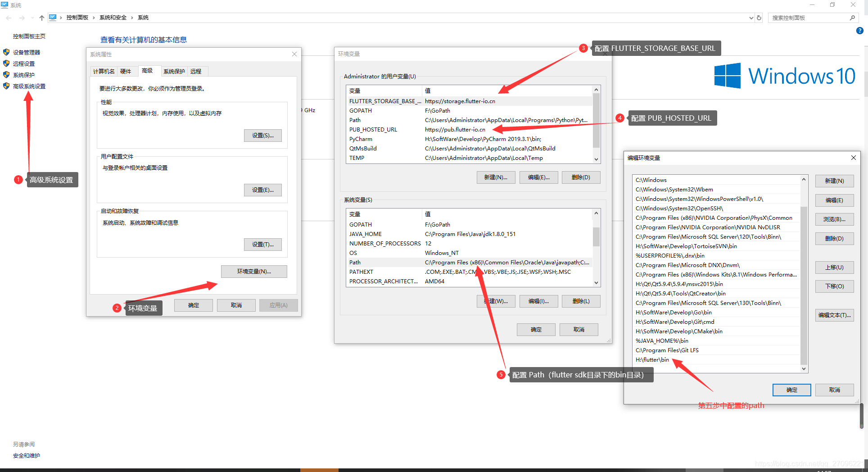Click the shield icon beside 系统保护

6,75
